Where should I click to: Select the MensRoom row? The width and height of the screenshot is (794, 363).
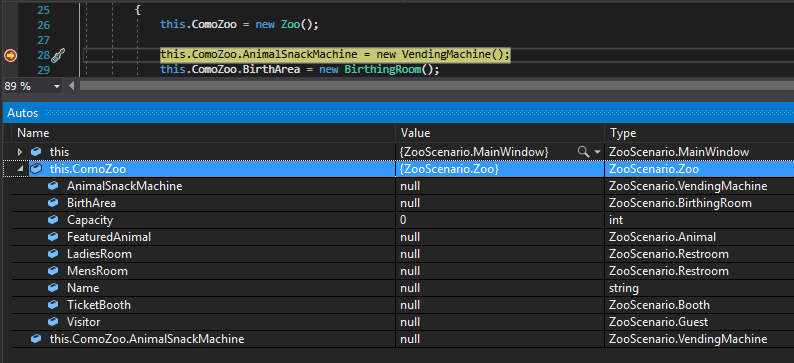coord(403,271)
